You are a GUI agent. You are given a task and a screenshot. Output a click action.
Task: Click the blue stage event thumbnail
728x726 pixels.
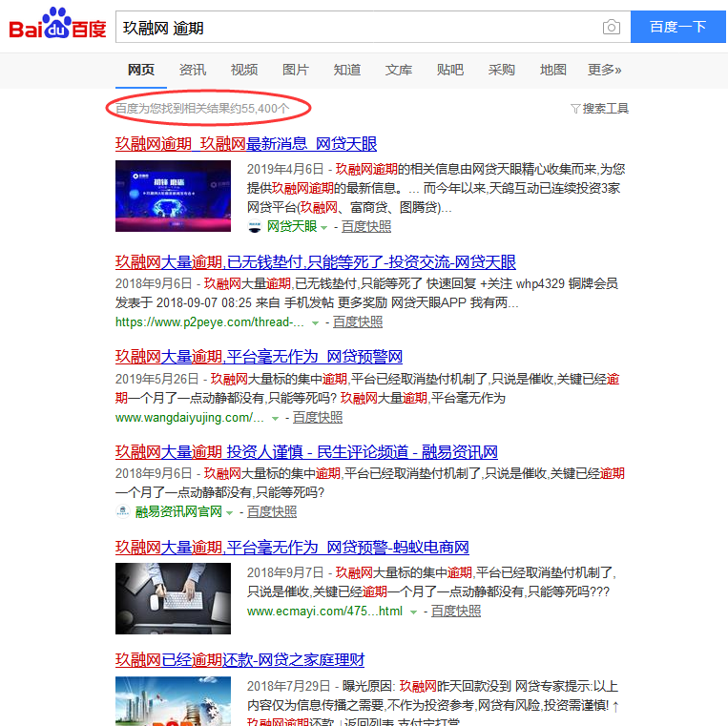point(174,196)
